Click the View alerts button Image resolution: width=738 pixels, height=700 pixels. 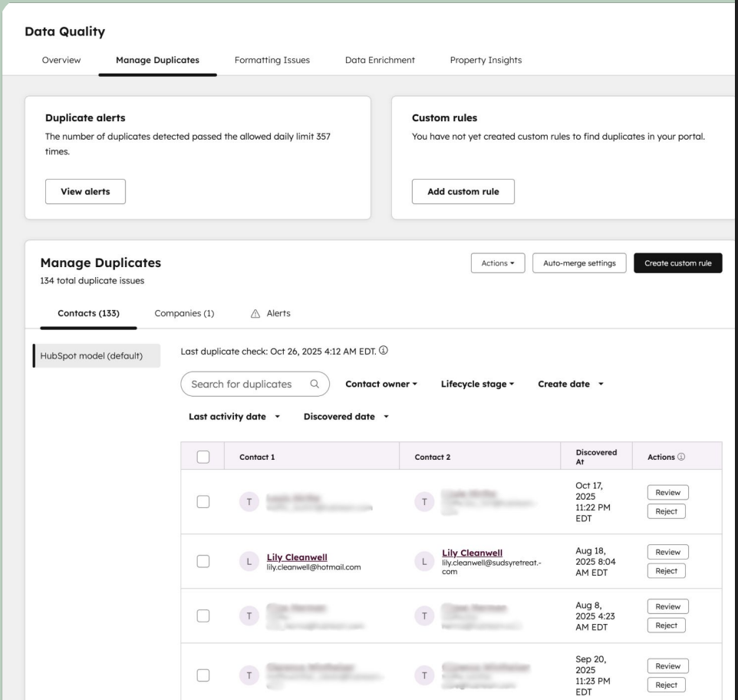click(85, 192)
